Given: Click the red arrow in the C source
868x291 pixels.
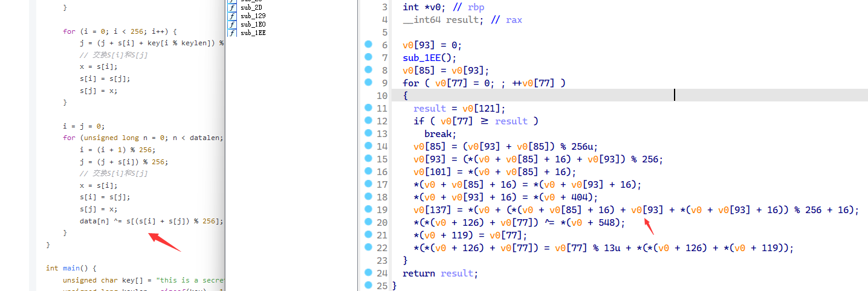Looking at the screenshot, I should [164, 240].
